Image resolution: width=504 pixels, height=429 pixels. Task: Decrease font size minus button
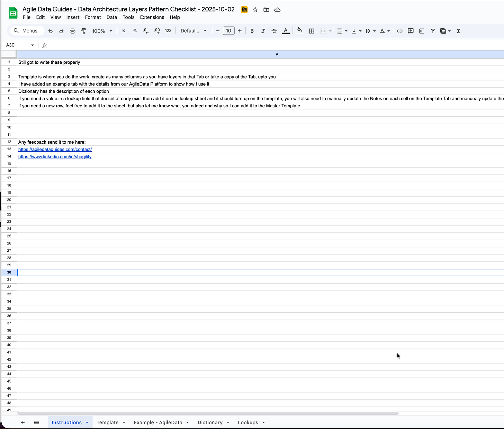pyautogui.click(x=217, y=31)
